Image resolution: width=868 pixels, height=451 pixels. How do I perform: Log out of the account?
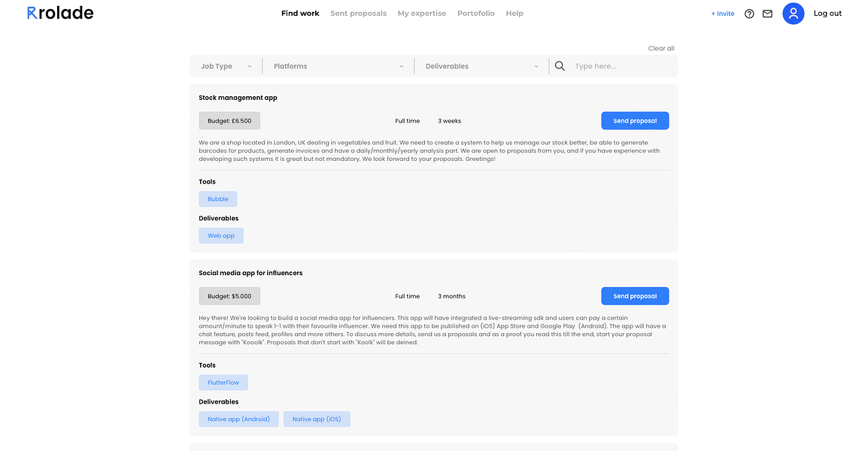(x=827, y=14)
